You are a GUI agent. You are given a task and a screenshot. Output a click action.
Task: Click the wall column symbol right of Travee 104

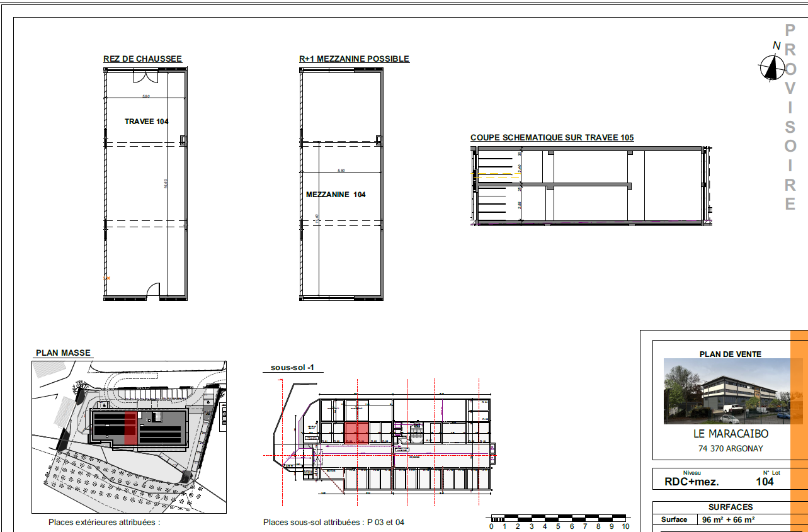pos(183,140)
